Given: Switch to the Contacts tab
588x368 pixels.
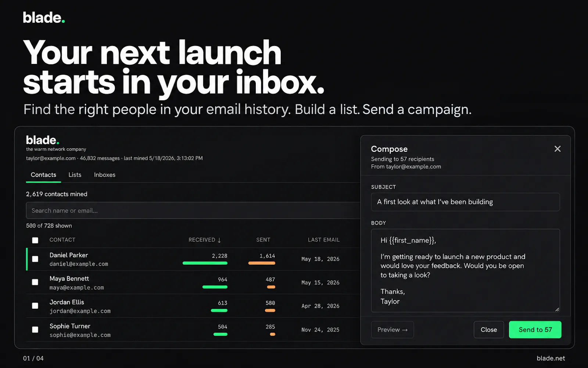Looking at the screenshot, I should [43, 175].
